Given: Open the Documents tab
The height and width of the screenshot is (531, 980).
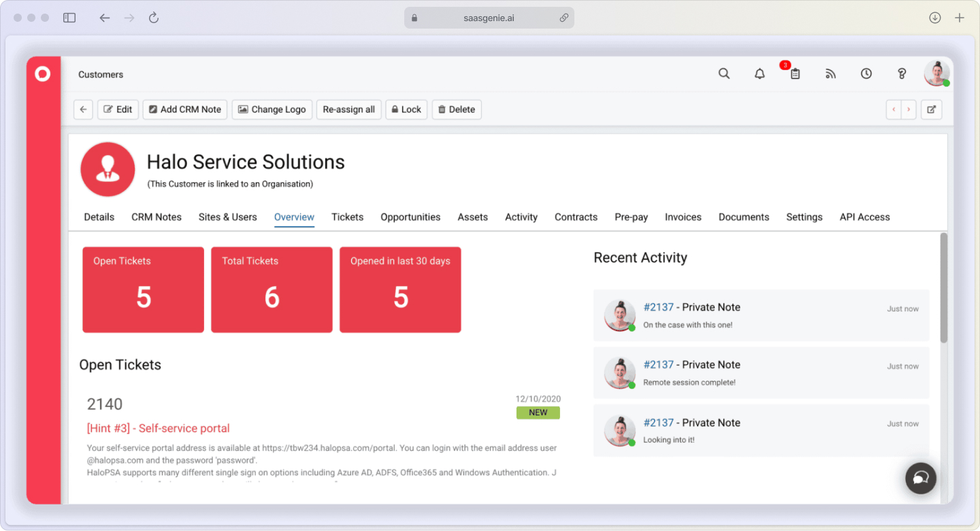Looking at the screenshot, I should (x=744, y=217).
